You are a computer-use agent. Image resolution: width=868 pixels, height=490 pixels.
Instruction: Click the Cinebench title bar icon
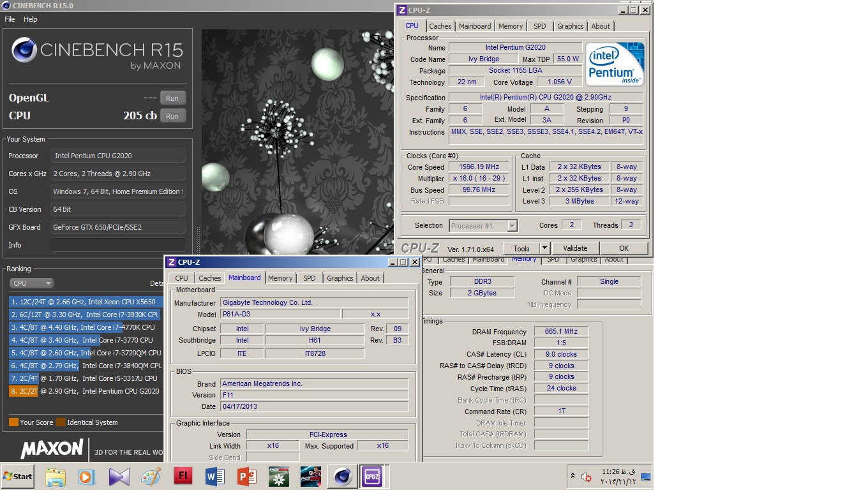(6, 6)
